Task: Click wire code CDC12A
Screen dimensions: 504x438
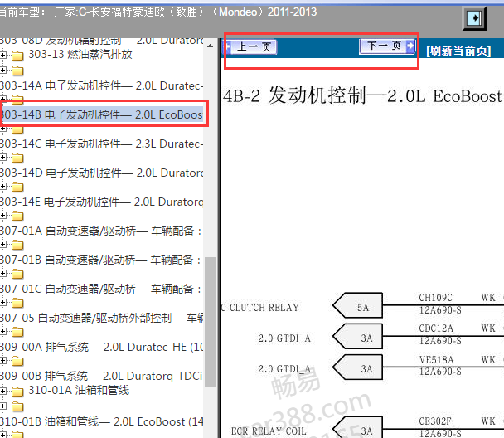Action: pyautogui.click(x=436, y=328)
